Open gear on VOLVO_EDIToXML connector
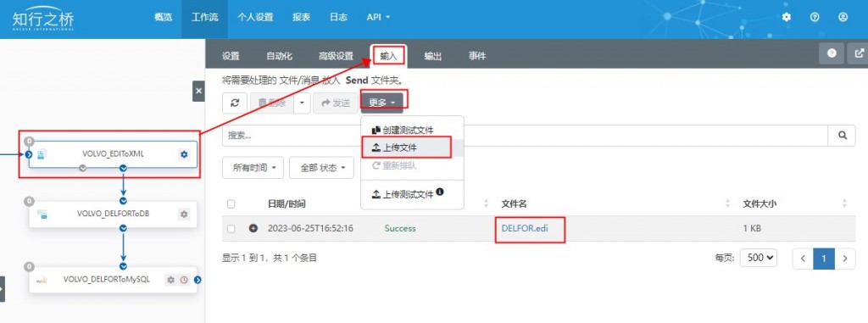Image resolution: width=868 pixels, height=323 pixels. (x=184, y=154)
